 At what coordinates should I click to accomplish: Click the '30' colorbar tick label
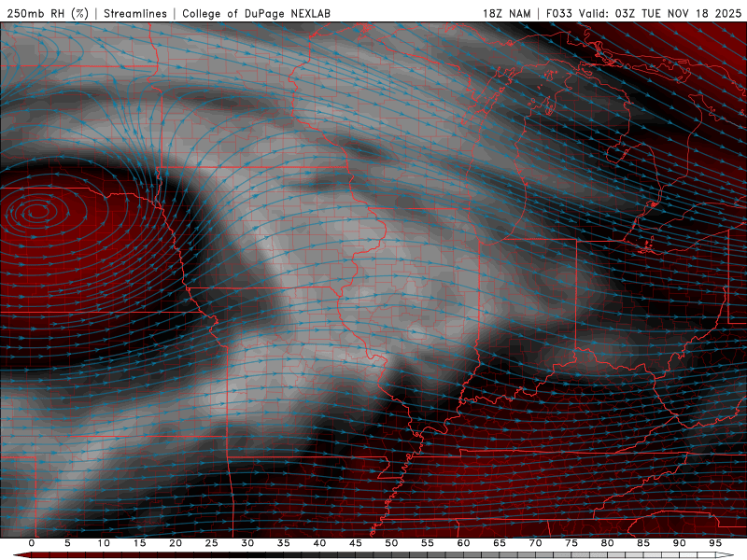(x=247, y=543)
